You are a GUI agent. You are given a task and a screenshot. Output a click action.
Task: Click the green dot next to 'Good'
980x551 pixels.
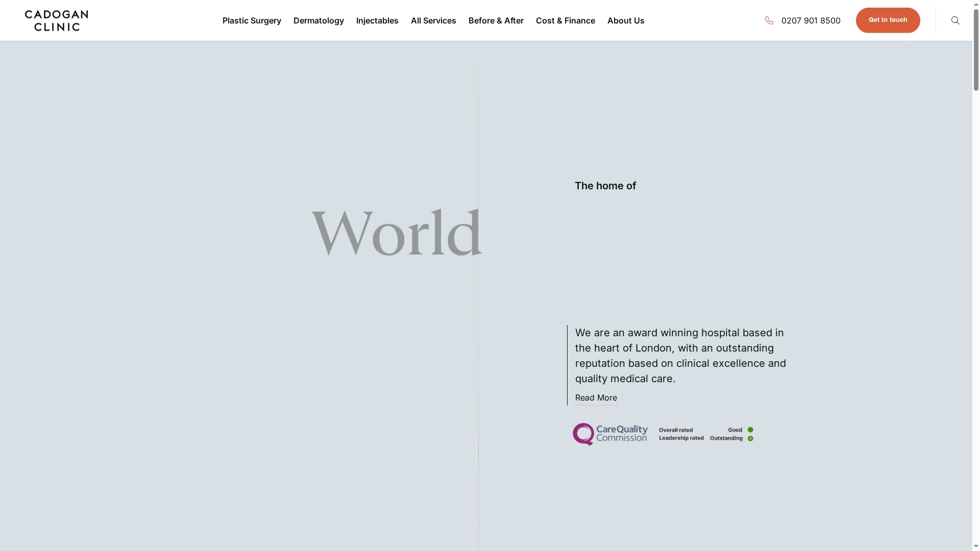[x=750, y=430]
